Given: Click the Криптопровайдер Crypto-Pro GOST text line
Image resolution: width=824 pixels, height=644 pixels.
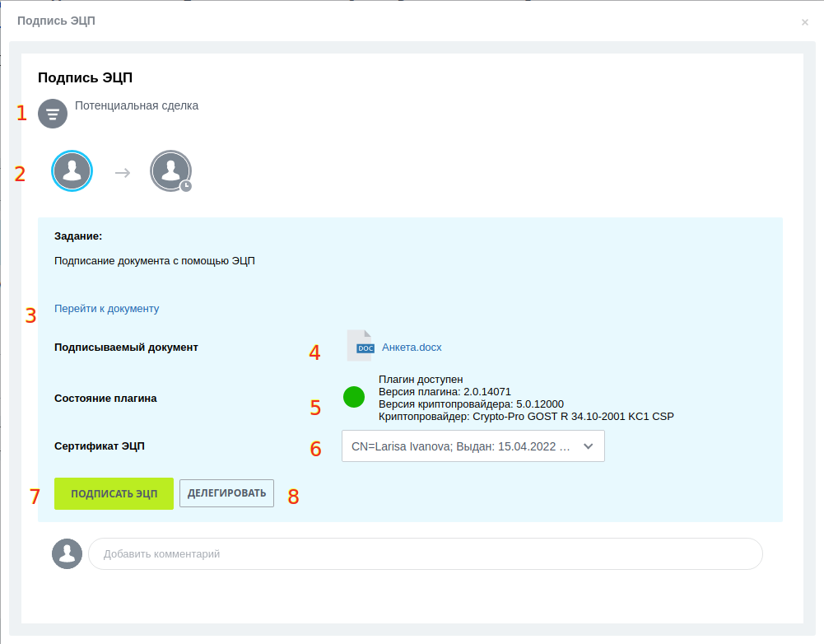Looking at the screenshot, I should (526, 417).
